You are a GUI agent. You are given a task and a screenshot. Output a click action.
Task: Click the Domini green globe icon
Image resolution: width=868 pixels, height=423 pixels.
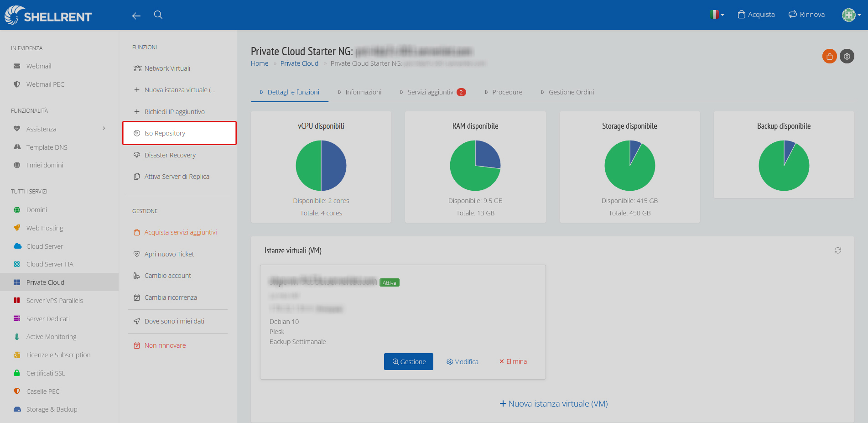click(x=17, y=210)
